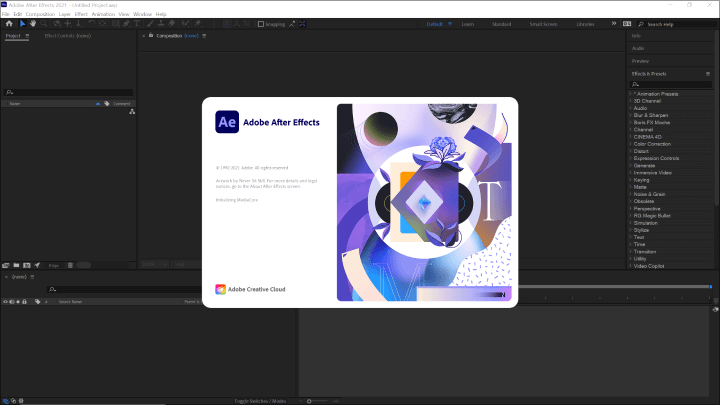720x405 pixels.
Task: Toggle audio speaker column in timeline
Action: click(12, 302)
